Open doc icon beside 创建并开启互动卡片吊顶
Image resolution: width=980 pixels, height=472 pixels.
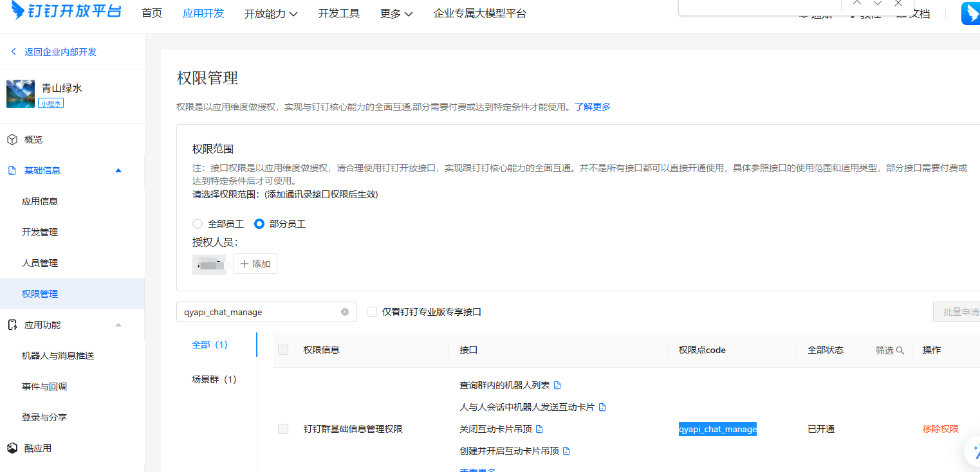566,451
